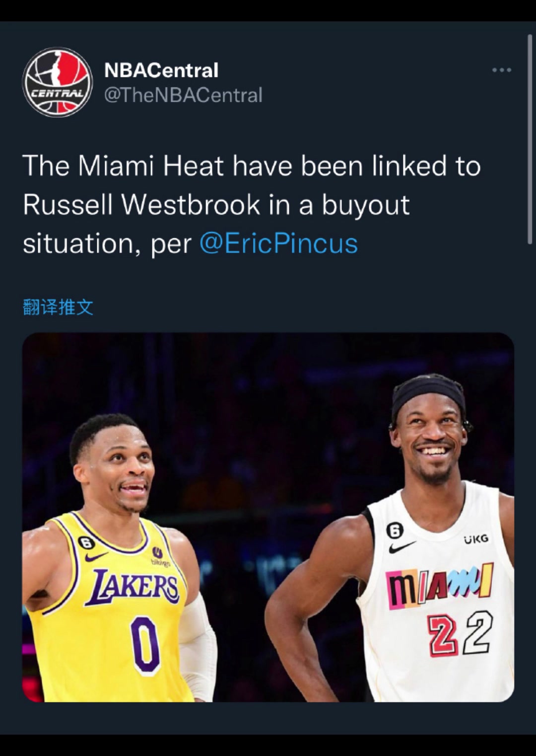Tap the NBACentral display name

click(x=161, y=70)
